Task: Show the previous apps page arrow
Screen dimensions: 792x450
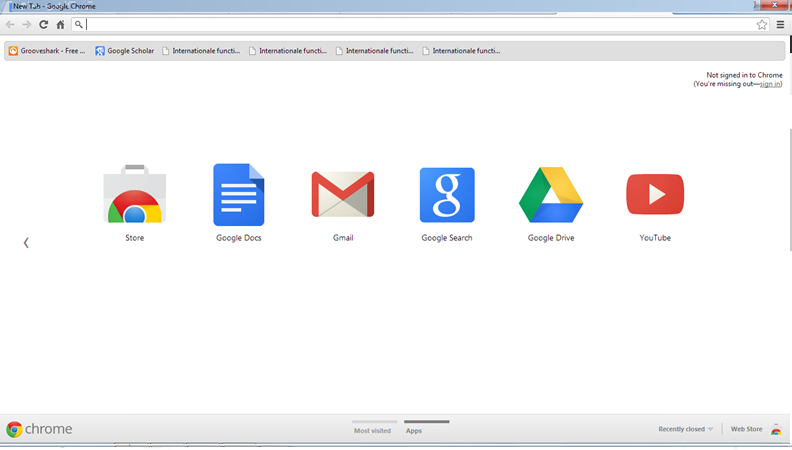Action: coord(26,243)
